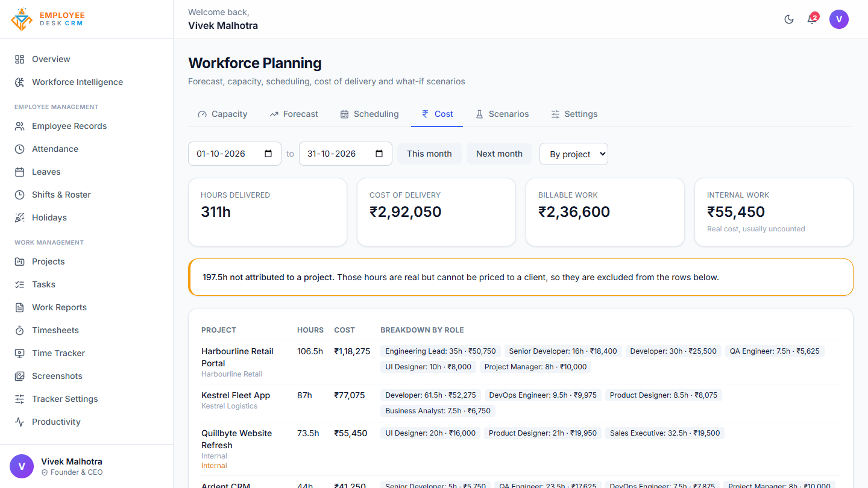This screenshot has width=868, height=488.
Task: Open the notifications bell
Action: pyautogui.click(x=812, y=19)
